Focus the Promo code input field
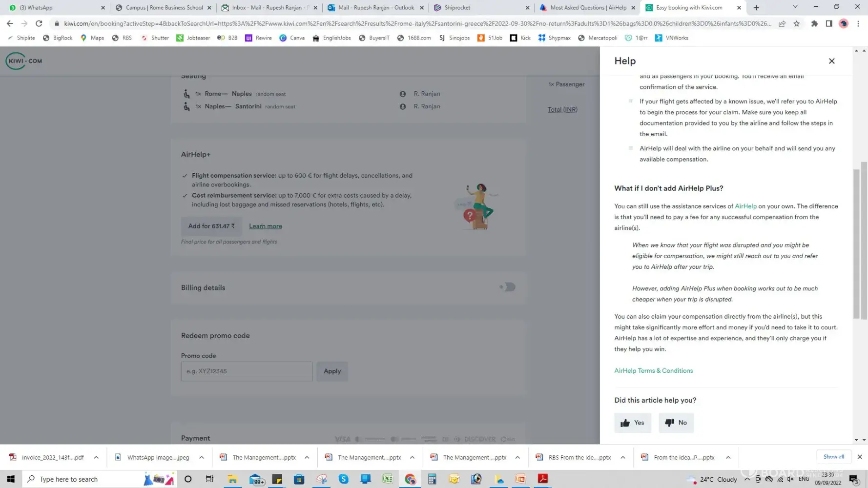Image resolution: width=868 pixels, height=488 pixels. click(x=247, y=371)
